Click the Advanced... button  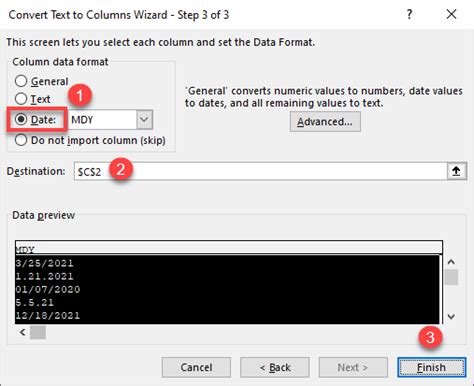[325, 122]
